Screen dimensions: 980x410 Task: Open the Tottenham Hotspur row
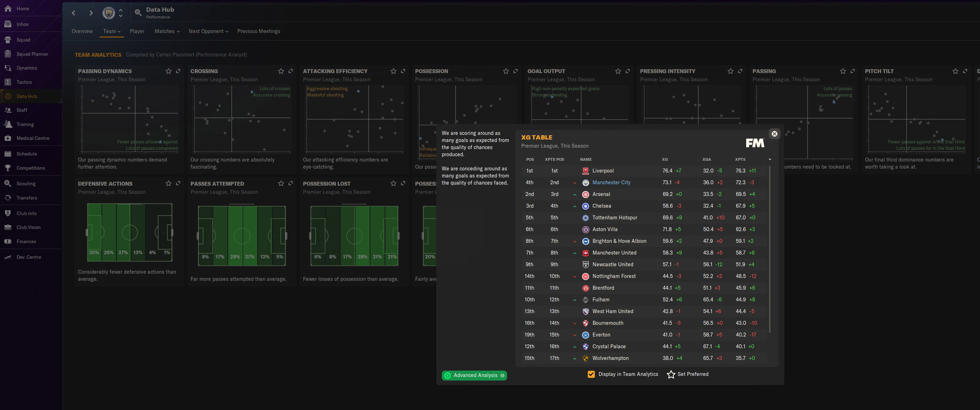coord(645,218)
